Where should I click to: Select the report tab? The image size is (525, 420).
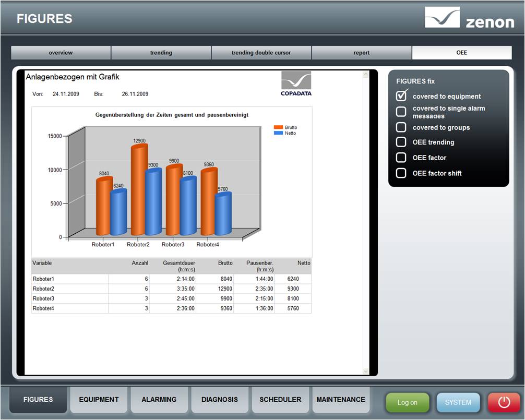[x=361, y=53]
